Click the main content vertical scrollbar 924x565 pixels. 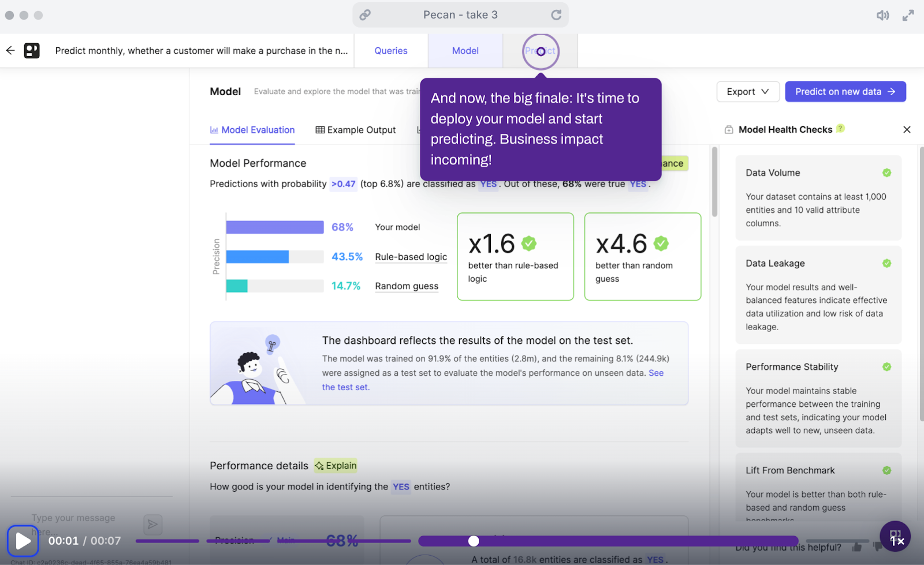(x=714, y=182)
